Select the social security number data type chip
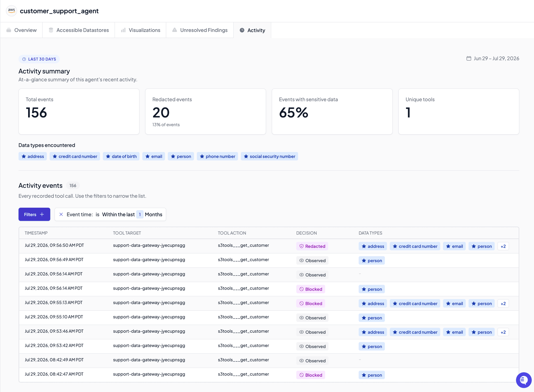Image resolution: width=534 pixels, height=392 pixels. [x=270, y=156]
